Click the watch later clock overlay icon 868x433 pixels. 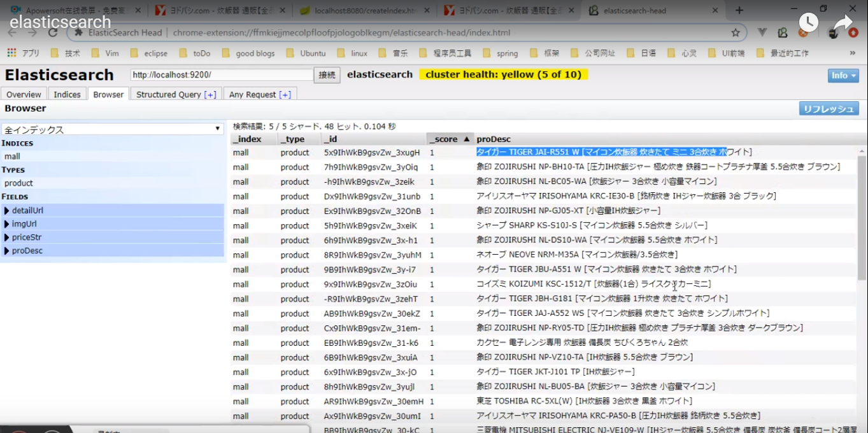click(x=809, y=22)
